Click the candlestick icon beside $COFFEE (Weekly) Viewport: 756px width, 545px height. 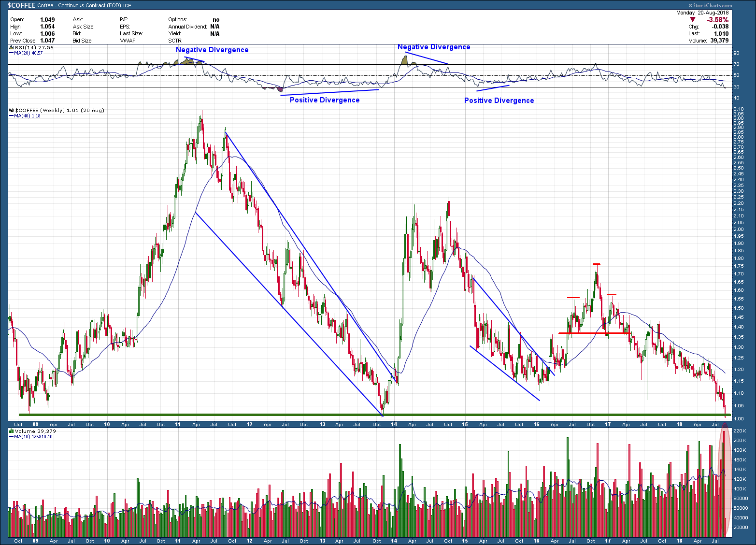click(x=12, y=110)
